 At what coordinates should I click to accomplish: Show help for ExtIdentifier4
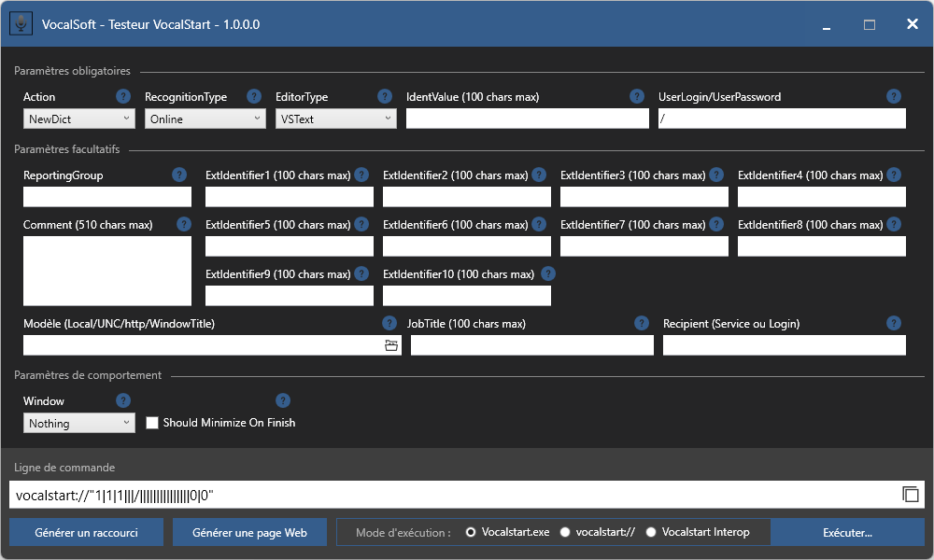[894, 175]
